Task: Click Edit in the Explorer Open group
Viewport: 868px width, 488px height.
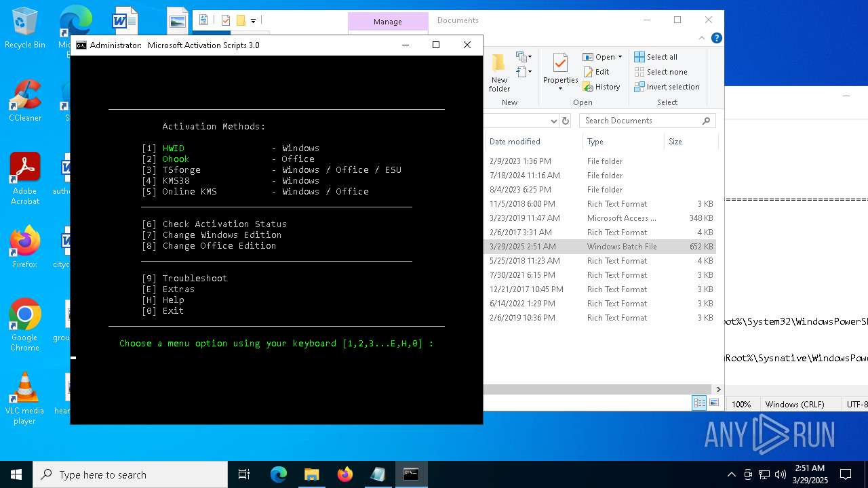Action: 597,72
